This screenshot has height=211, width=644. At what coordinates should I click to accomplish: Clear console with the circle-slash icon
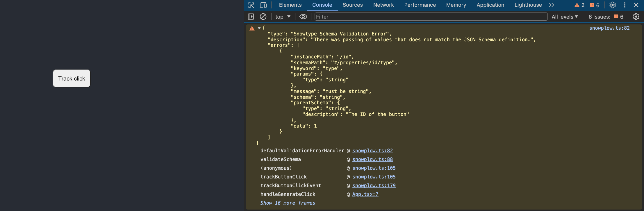coord(263,17)
